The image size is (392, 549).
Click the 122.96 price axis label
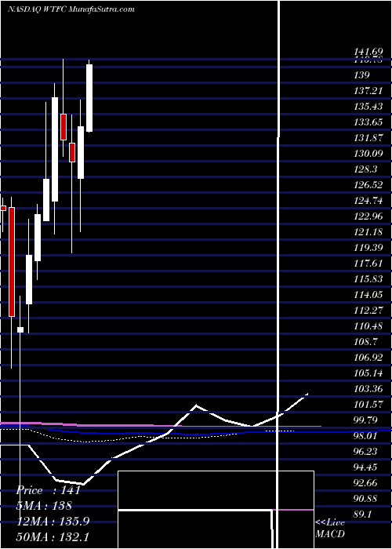point(368,216)
